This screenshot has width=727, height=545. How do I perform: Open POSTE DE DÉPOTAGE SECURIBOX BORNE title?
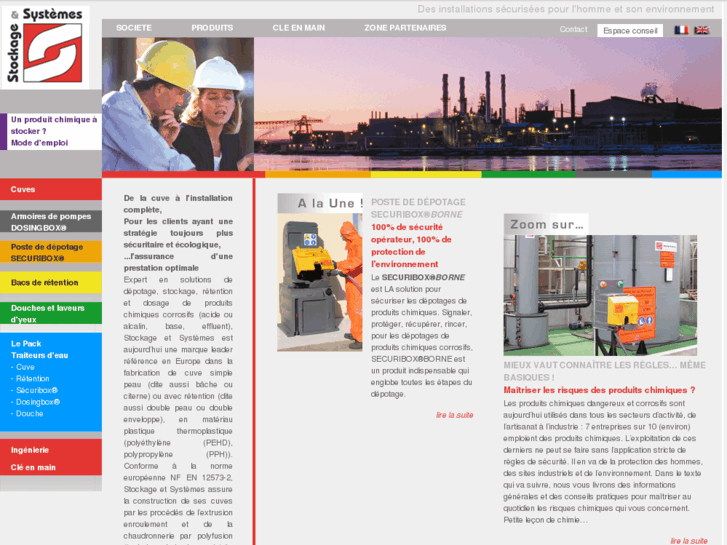(418, 208)
